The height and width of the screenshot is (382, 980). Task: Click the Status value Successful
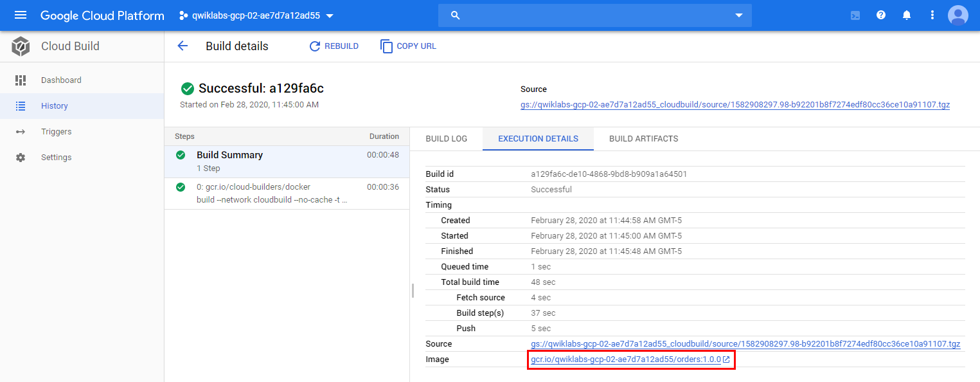(551, 190)
